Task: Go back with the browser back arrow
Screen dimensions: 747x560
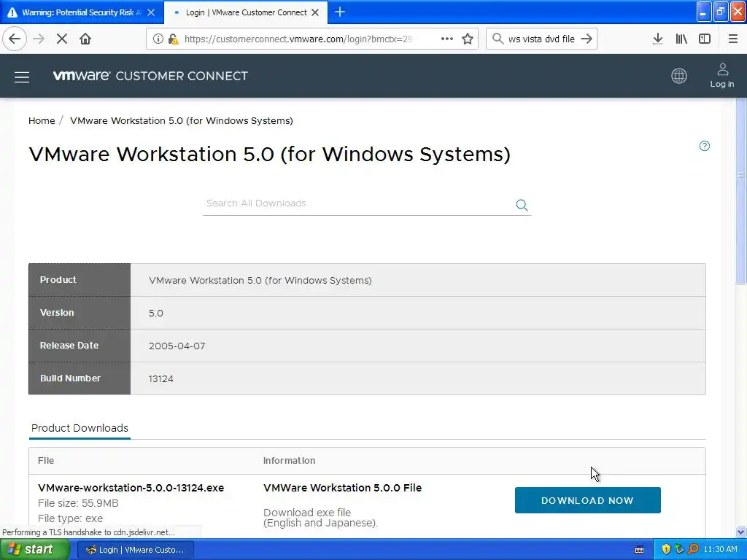Action: (15, 39)
